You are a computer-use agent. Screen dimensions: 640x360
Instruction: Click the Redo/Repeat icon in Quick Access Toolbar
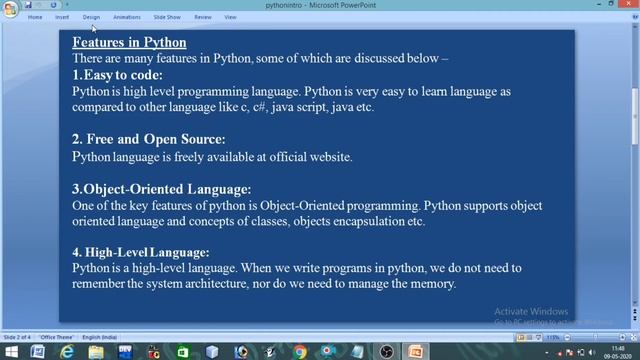[x=53, y=5]
